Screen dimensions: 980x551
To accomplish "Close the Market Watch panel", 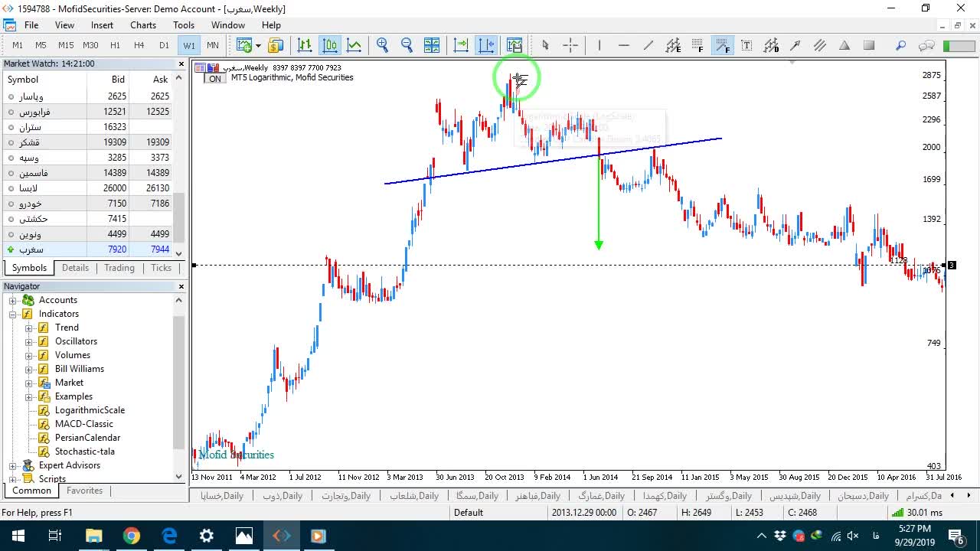I will [181, 64].
